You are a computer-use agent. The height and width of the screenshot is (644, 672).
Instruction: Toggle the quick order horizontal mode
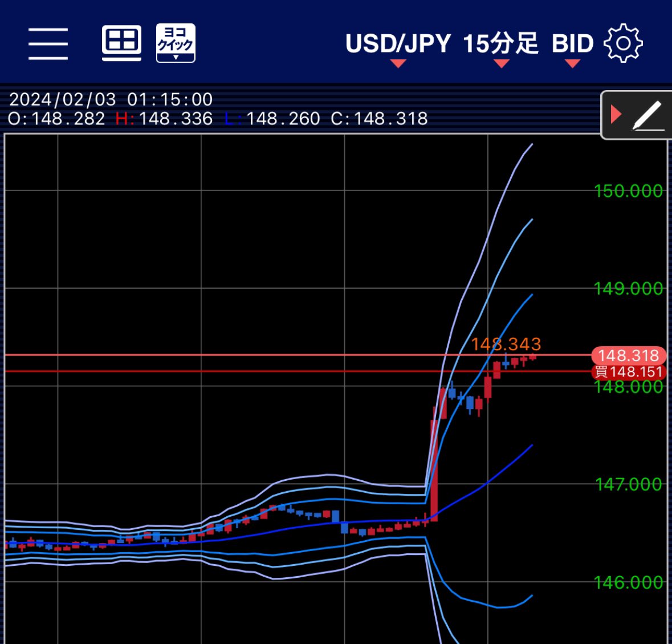(175, 42)
